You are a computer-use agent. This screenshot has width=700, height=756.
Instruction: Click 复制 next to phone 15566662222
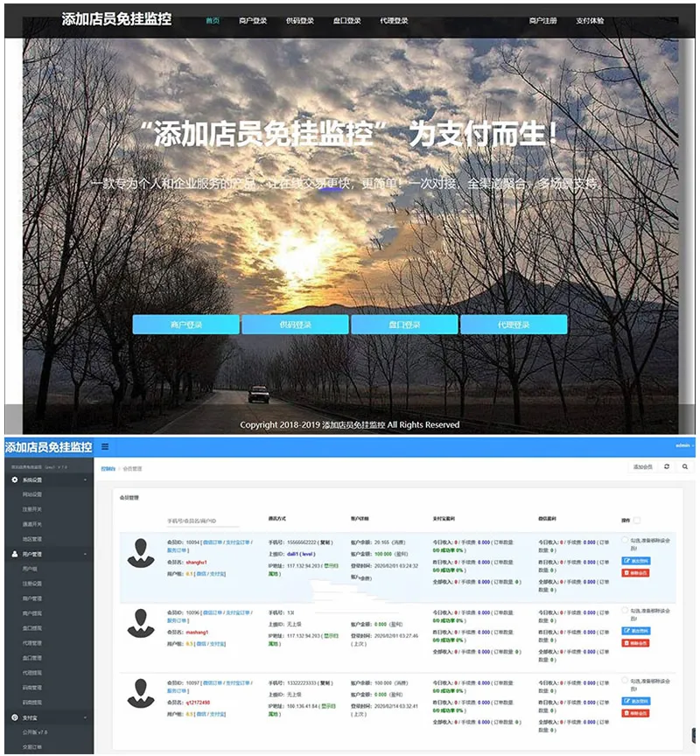tap(325, 542)
